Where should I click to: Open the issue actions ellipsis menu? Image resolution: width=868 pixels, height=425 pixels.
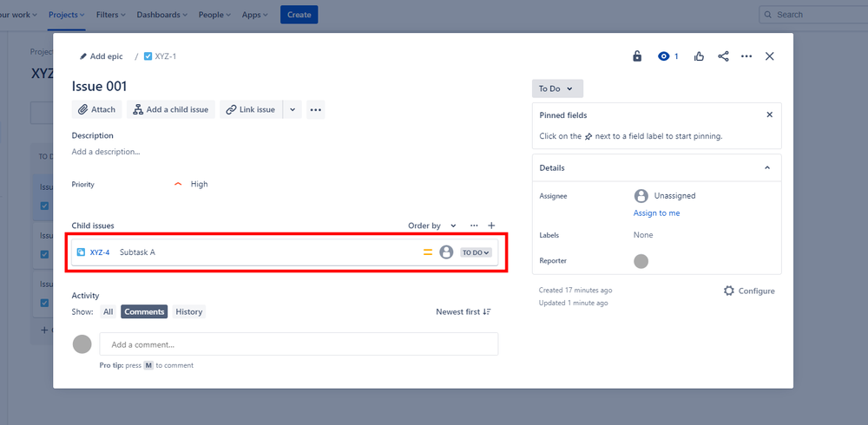coord(746,56)
